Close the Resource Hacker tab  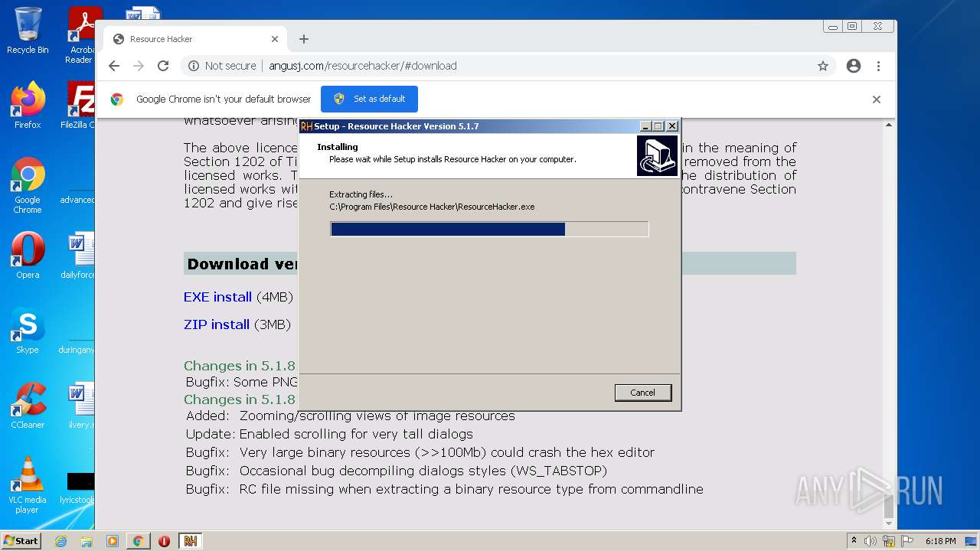click(275, 39)
